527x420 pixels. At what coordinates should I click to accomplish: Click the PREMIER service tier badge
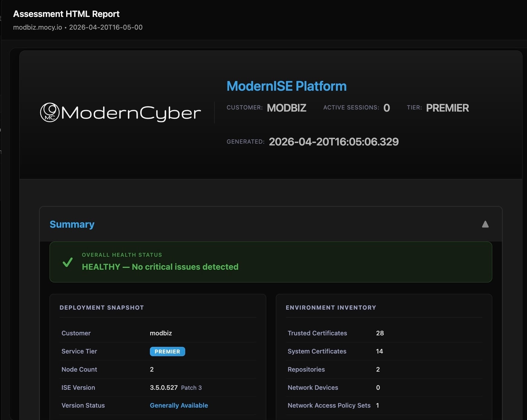(x=167, y=351)
